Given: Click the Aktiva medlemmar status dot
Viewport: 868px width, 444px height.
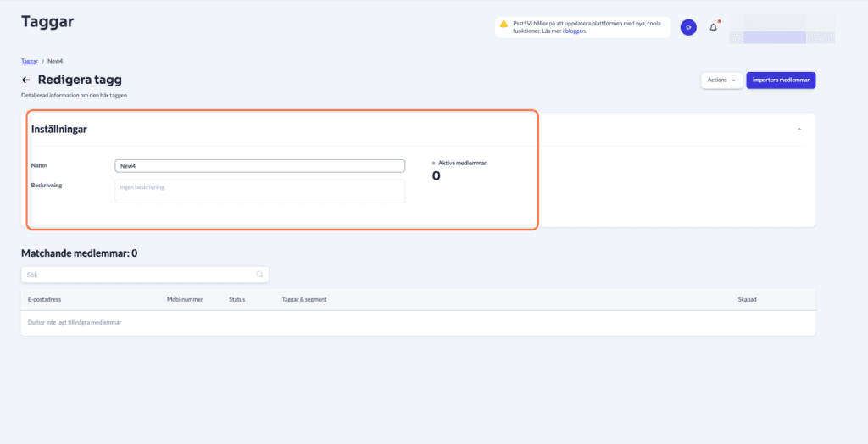Looking at the screenshot, I should 434,162.
